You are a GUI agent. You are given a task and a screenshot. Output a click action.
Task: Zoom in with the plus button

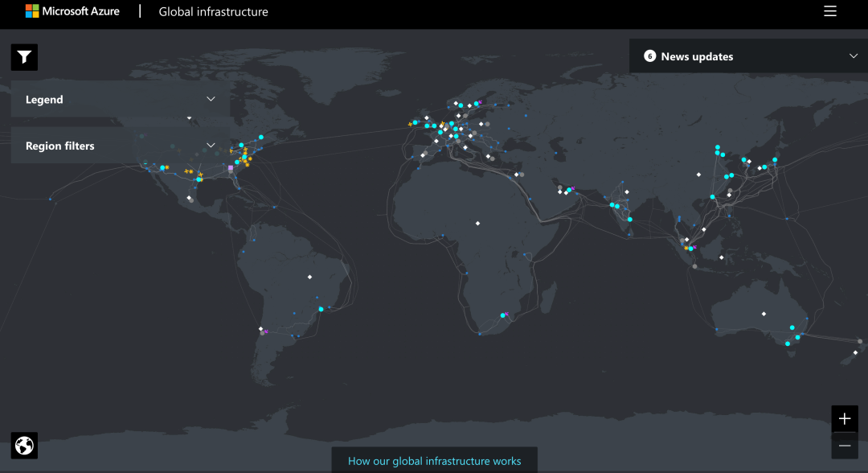[x=844, y=419]
